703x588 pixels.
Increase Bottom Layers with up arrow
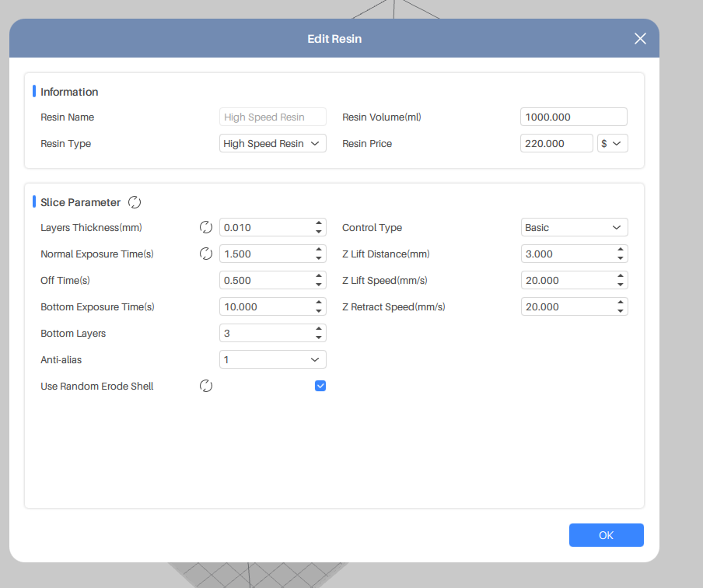tap(318, 329)
